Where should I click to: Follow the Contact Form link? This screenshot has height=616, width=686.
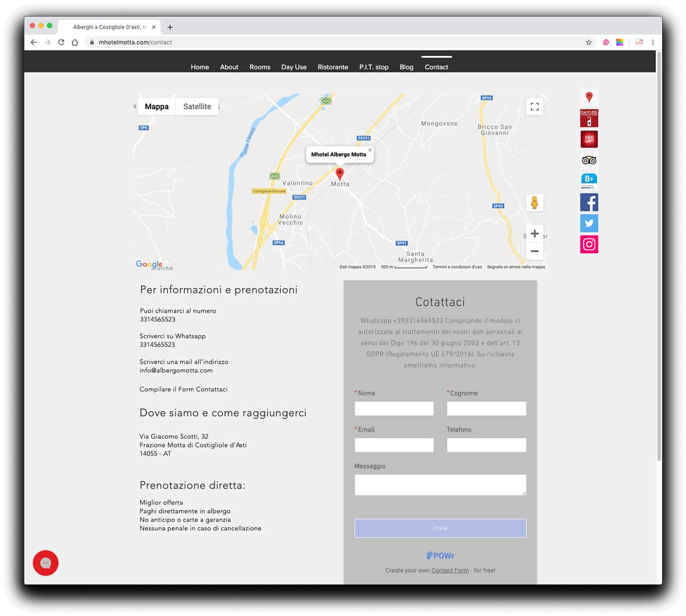(x=450, y=570)
